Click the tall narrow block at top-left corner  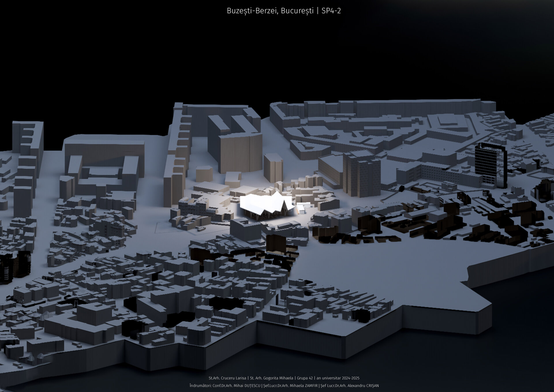[x=27, y=139]
